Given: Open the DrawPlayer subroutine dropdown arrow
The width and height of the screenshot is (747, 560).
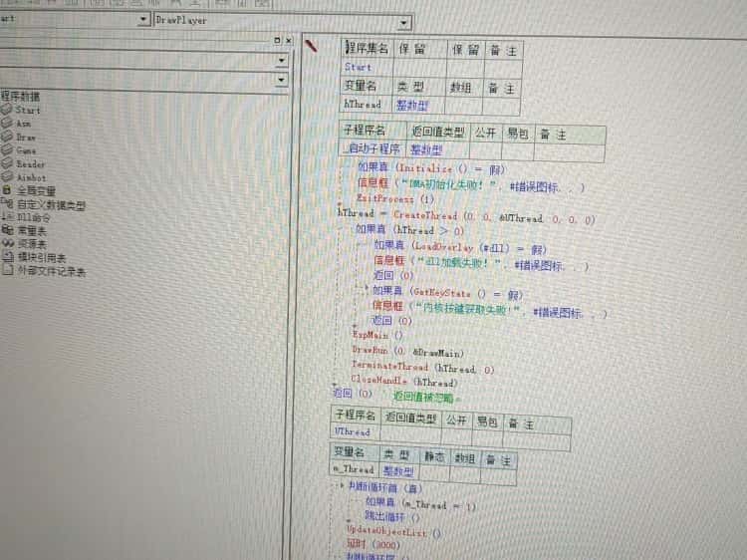Looking at the screenshot, I should (x=403, y=22).
